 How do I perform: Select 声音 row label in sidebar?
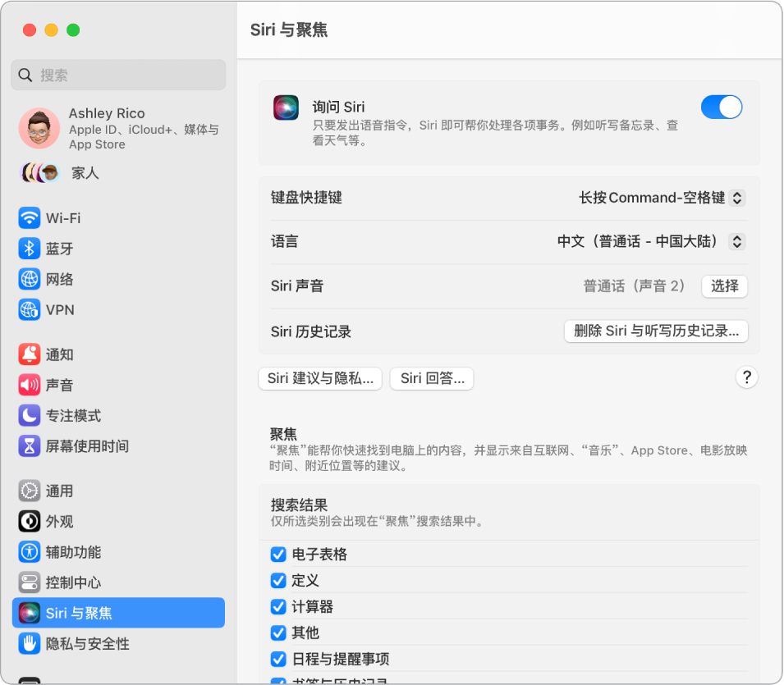(59, 385)
